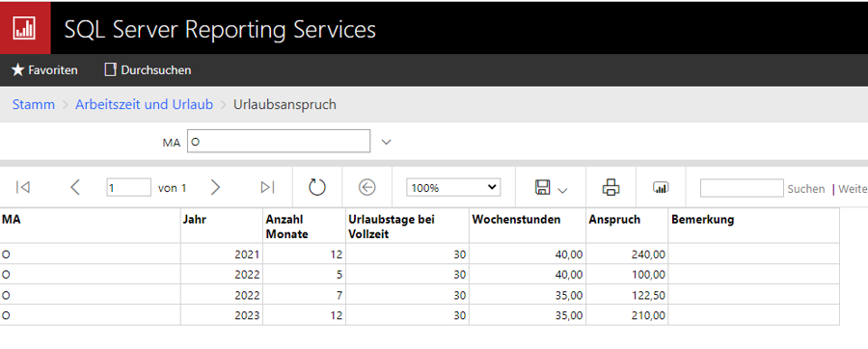The width and height of the screenshot is (868, 349).
Task: Select the Jahr cell showing 2021
Action: tap(222, 255)
